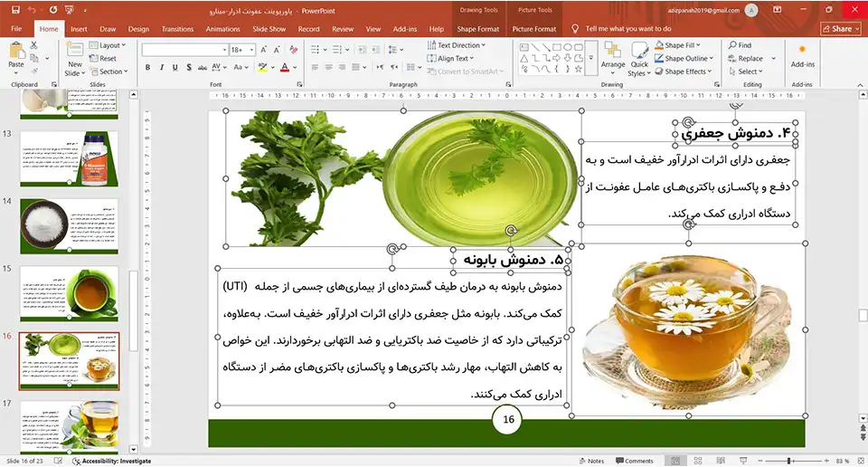Open the File menu
The image size is (868, 467).
click(16, 29)
